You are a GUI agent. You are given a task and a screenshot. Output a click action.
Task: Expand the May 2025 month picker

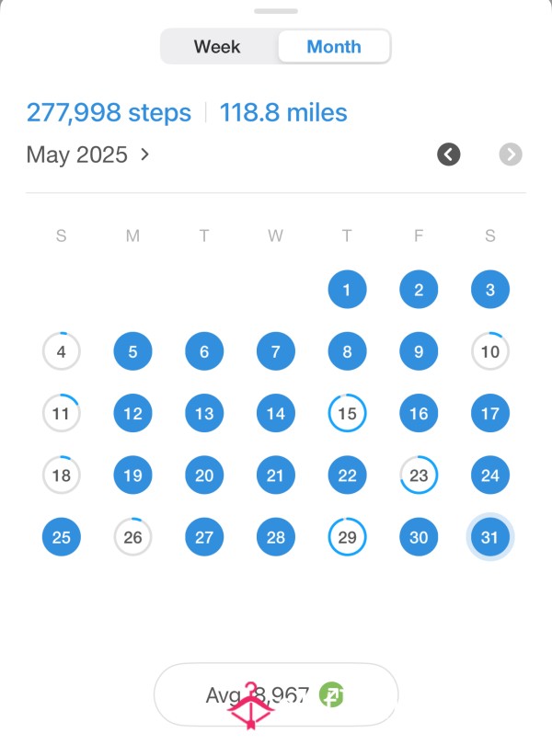click(x=87, y=155)
